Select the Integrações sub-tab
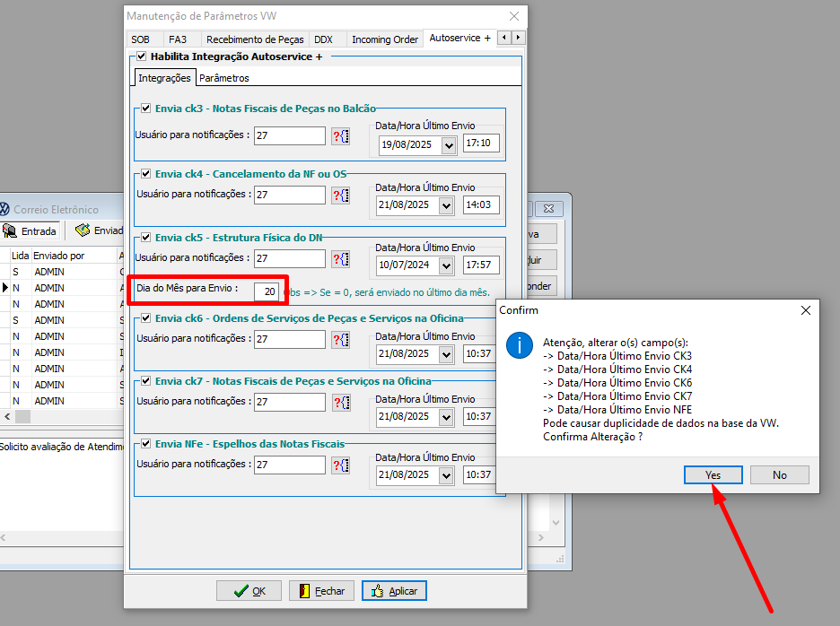 pos(164,78)
